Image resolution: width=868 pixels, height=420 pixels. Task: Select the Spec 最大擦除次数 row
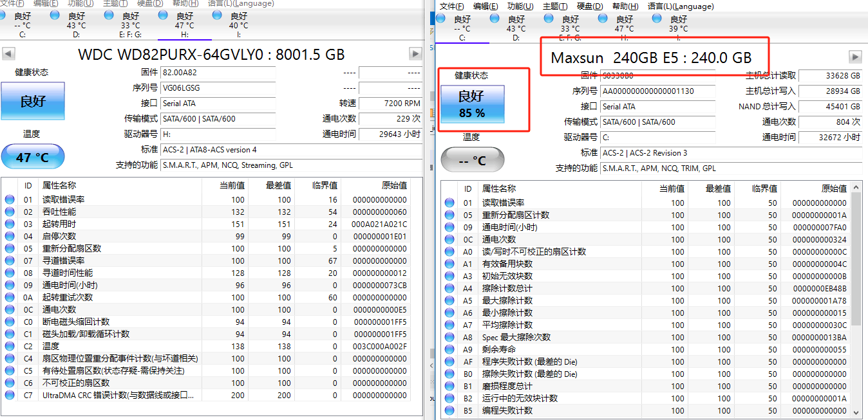(646, 337)
